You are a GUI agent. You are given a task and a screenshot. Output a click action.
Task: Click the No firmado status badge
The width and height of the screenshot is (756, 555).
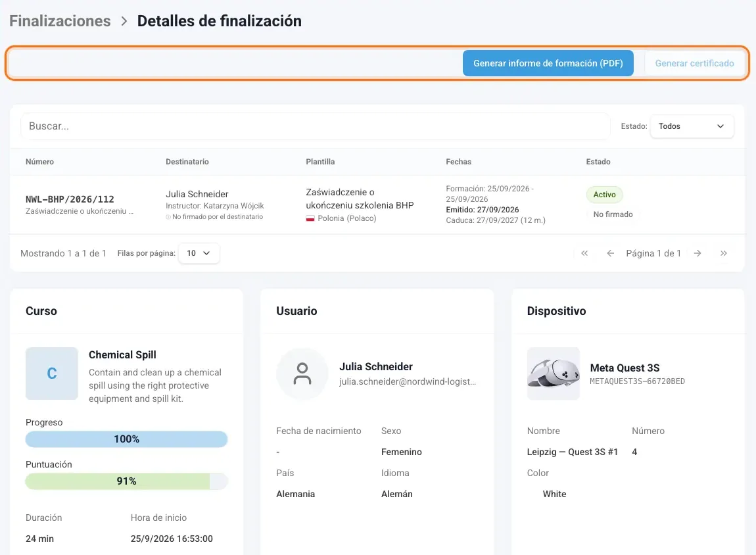[613, 214]
